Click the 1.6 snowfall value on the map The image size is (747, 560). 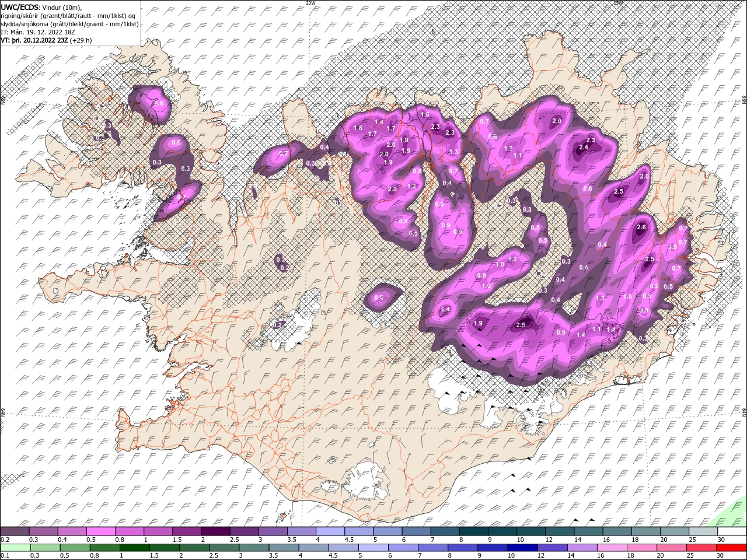pos(425,115)
